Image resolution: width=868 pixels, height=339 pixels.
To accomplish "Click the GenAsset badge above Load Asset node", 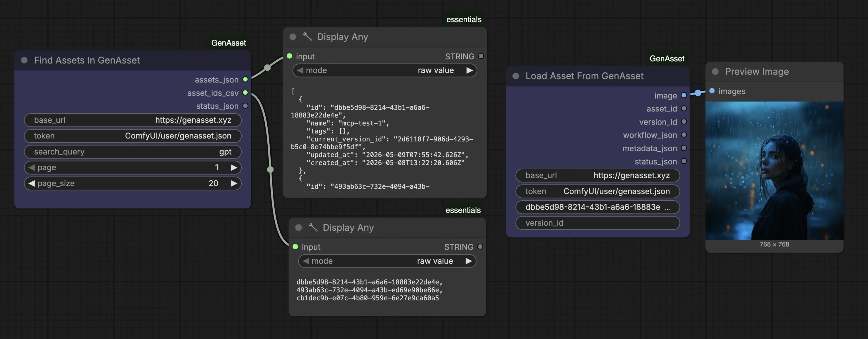I will 667,59.
